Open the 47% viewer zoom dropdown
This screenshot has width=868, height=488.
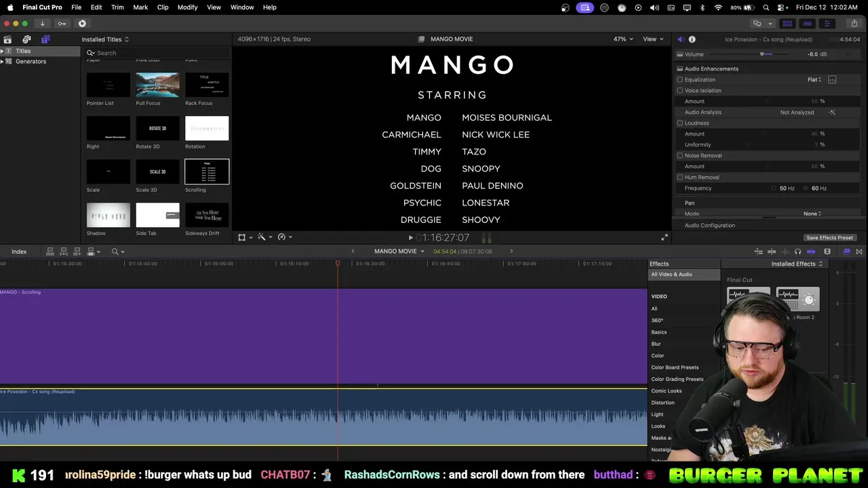click(x=623, y=39)
